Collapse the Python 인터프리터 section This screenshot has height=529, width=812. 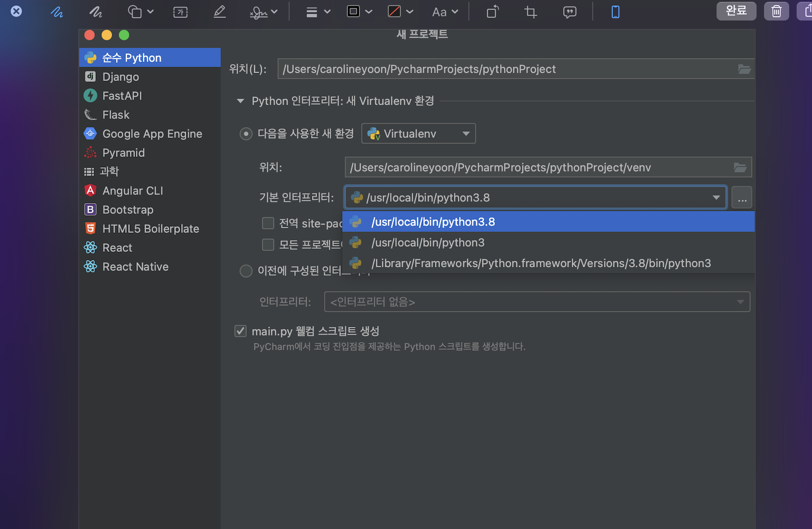[x=241, y=101]
